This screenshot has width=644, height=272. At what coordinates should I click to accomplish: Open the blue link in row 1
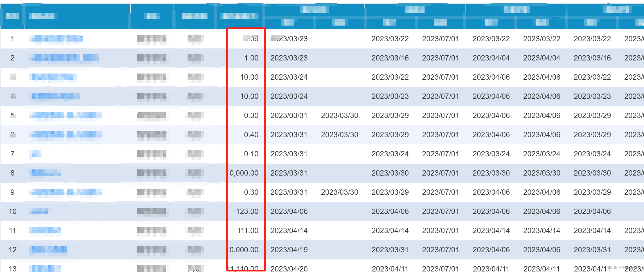click(x=56, y=39)
